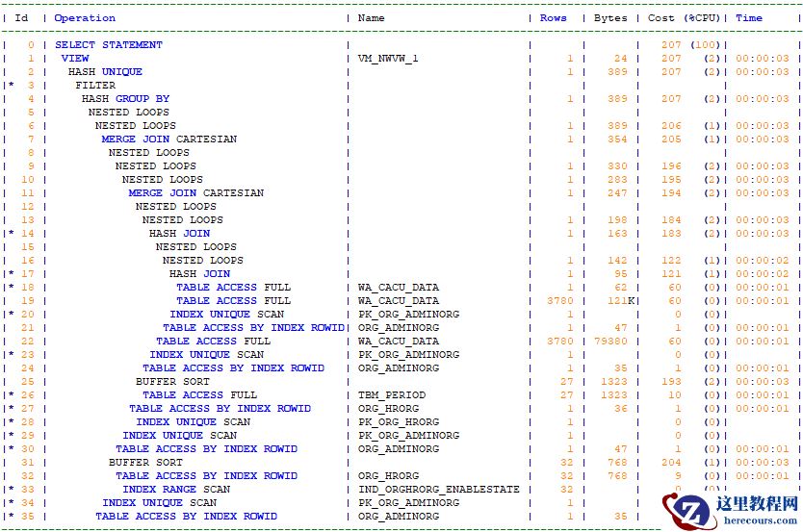Click the Rows column header
The height and width of the screenshot is (532, 803).
553,18
